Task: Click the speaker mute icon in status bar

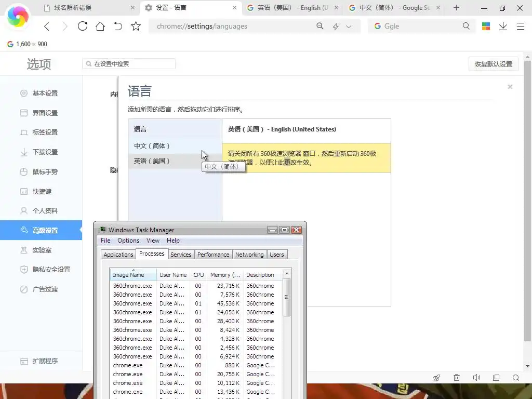Action: [476, 378]
